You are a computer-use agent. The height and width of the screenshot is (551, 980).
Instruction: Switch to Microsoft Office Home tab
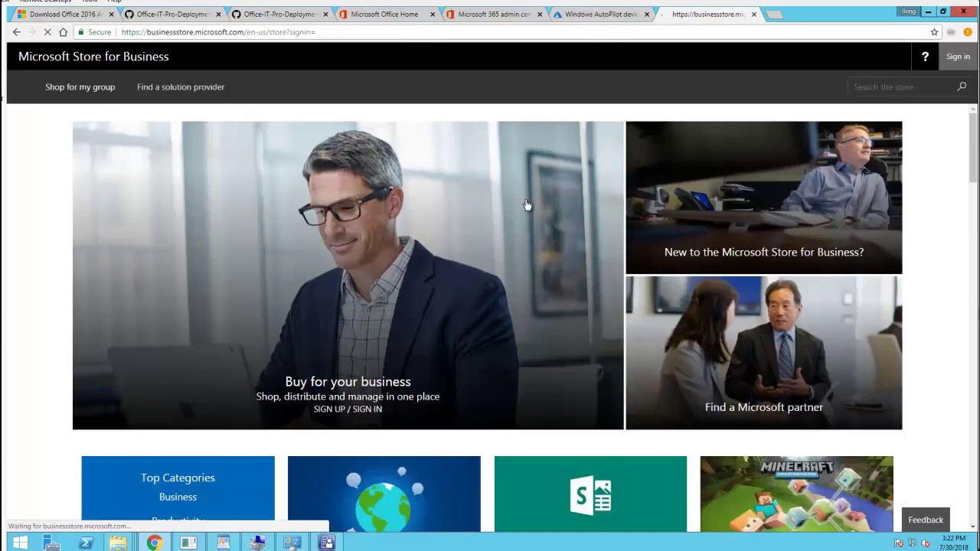(x=384, y=14)
